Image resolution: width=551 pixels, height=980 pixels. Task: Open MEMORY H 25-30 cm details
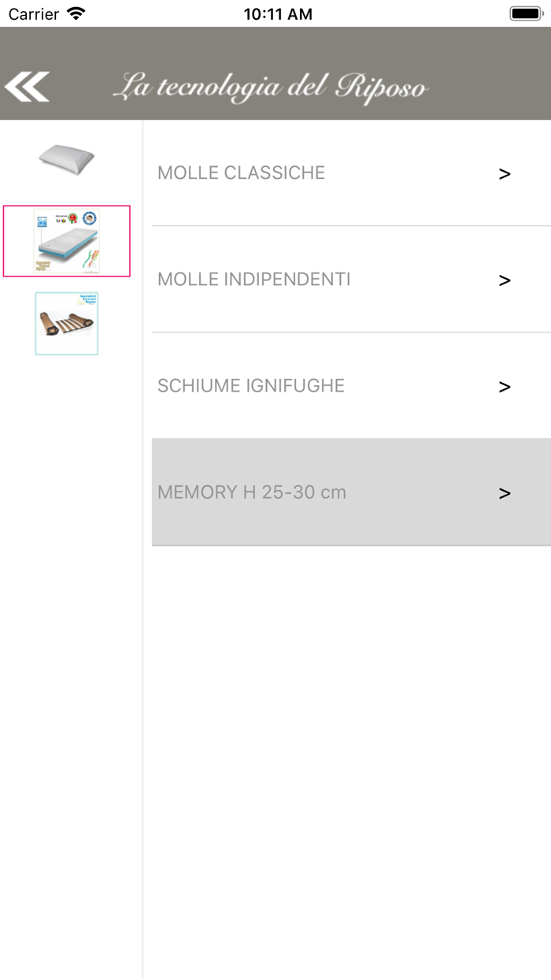click(252, 492)
